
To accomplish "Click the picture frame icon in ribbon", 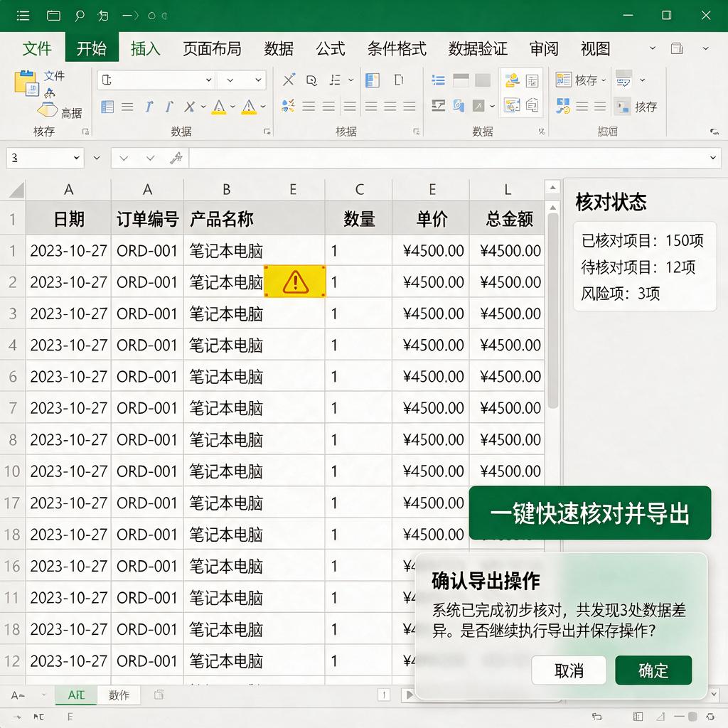I will [512, 105].
